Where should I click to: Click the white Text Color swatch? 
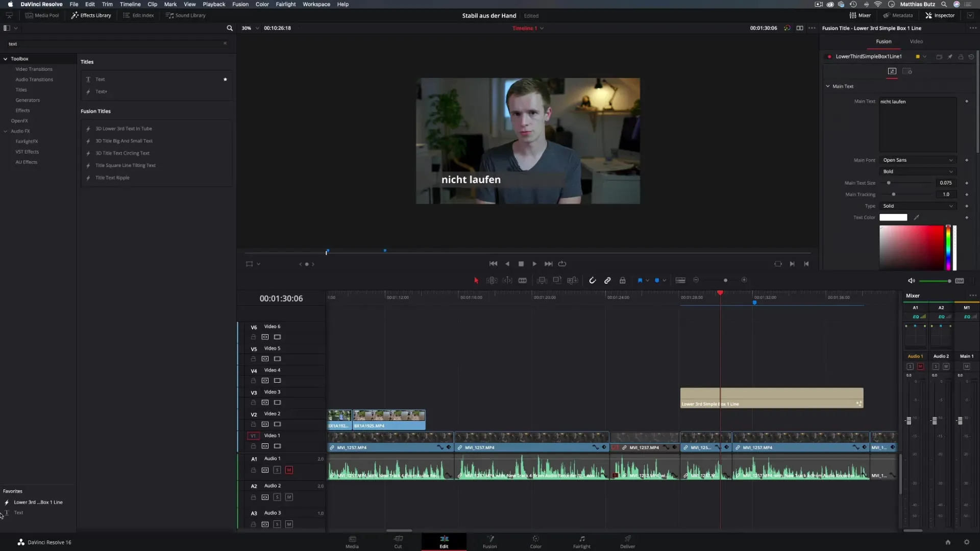click(893, 217)
